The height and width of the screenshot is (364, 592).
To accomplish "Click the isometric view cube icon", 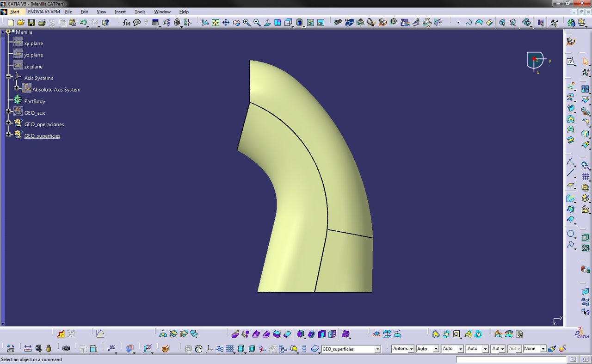I will pos(288,22).
